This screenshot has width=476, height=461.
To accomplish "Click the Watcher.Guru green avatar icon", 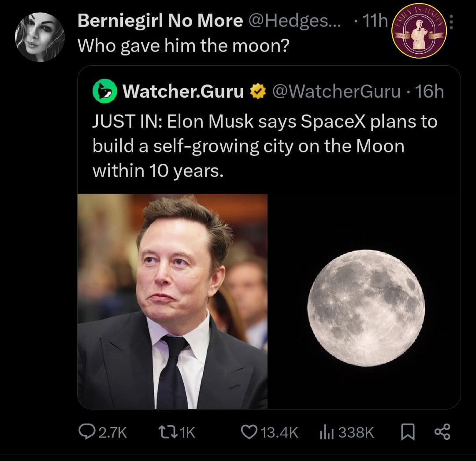I will click(104, 91).
